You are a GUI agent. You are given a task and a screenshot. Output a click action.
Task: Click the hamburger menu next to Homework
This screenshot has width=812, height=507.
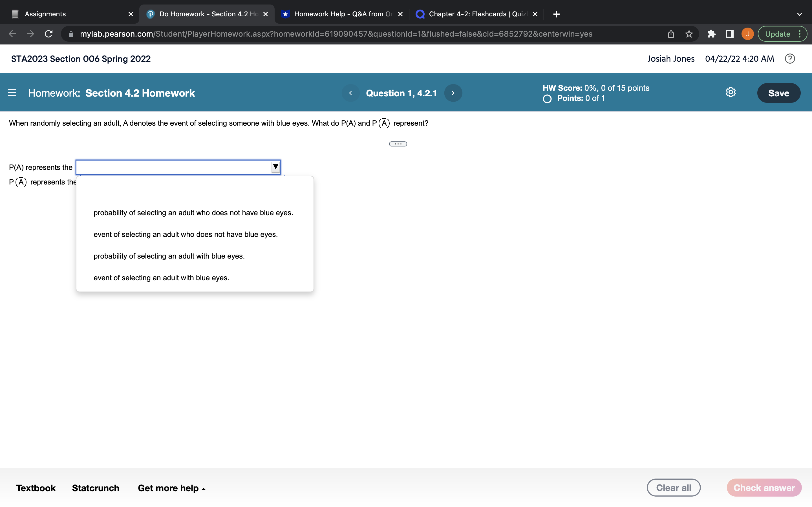click(x=12, y=93)
